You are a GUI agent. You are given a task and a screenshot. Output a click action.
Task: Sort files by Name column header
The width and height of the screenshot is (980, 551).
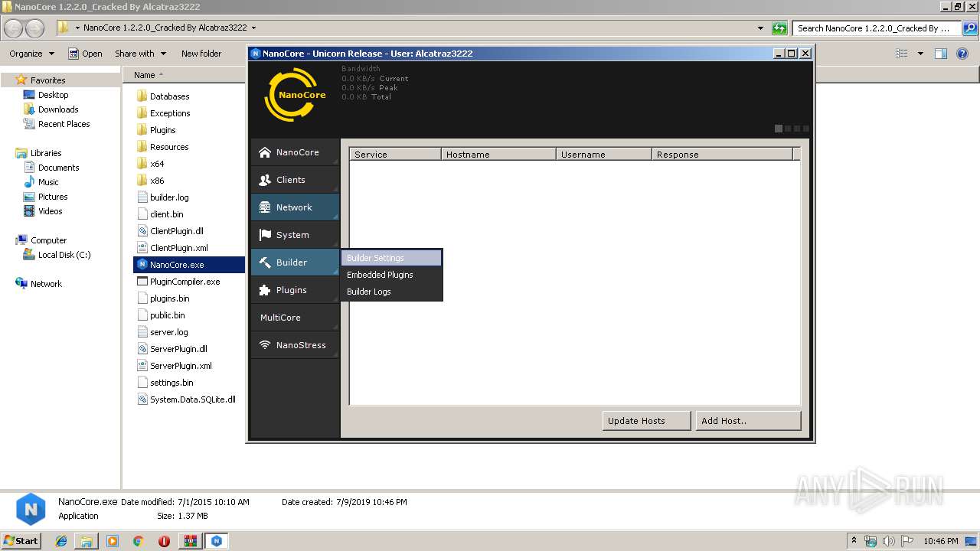pyautogui.click(x=184, y=75)
